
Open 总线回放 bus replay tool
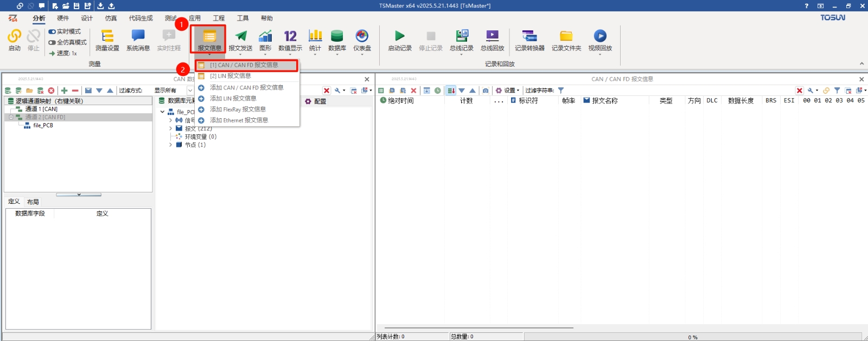[x=492, y=40]
